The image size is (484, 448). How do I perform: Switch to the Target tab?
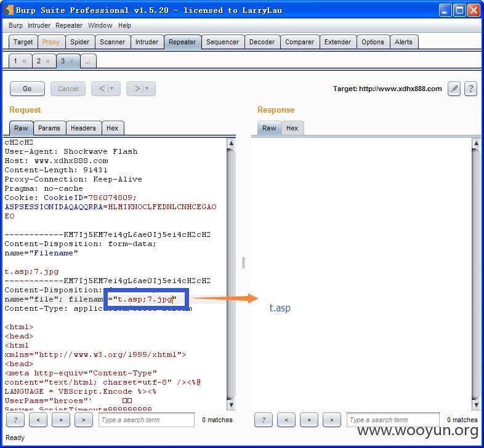pos(23,42)
